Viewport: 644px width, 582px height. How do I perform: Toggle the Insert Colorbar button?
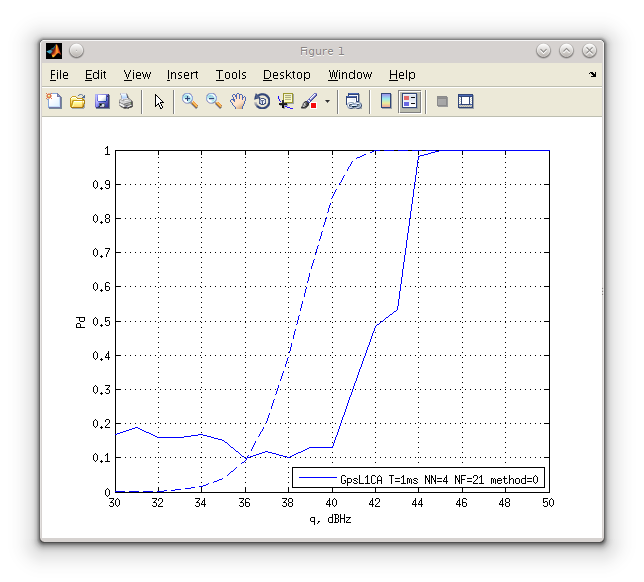386,101
